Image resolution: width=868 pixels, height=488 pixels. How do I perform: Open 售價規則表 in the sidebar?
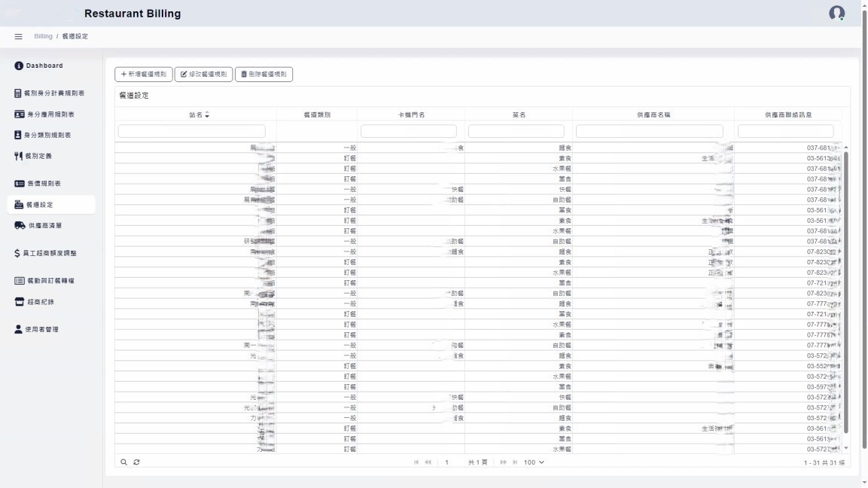[x=44, y=184]
